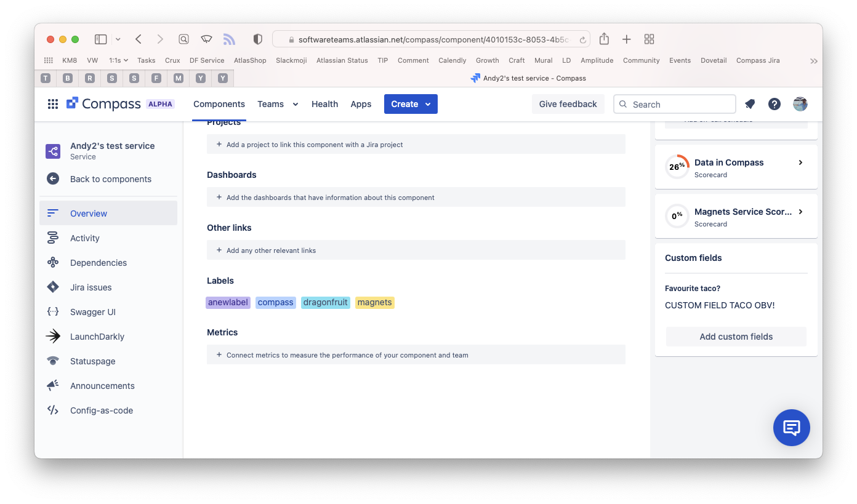Open Config-as-code in the sidebar
Image resolution: width=857 pixels, height=504 pixels.
tap(108, 410)
